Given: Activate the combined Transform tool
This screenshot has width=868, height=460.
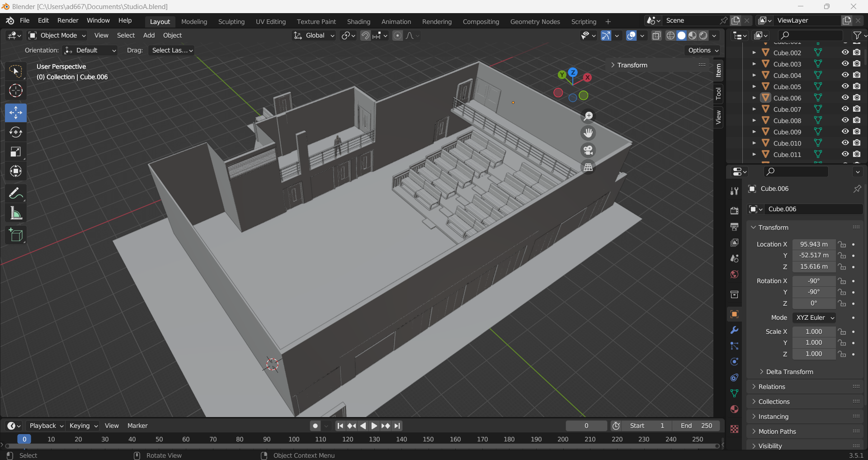Looking at the screenshot, I should pyautogui.click(x=16, y=171).
